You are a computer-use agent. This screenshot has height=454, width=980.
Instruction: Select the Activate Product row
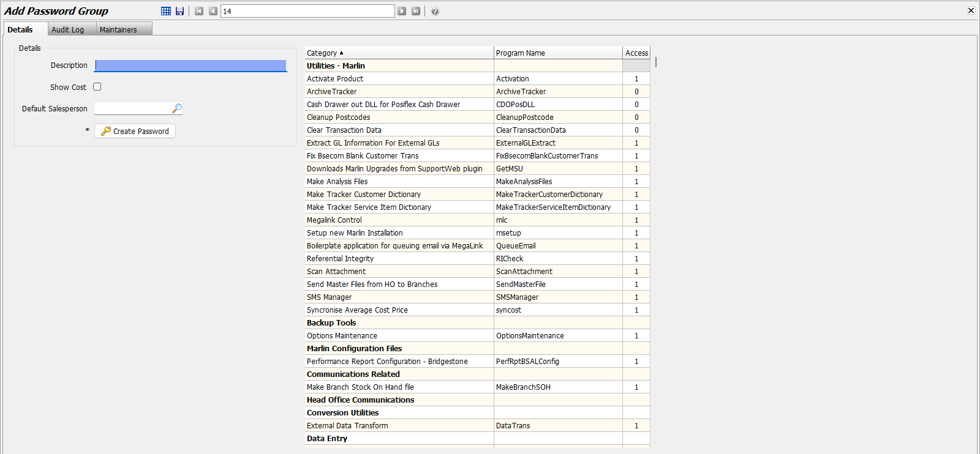click(477, 78)
